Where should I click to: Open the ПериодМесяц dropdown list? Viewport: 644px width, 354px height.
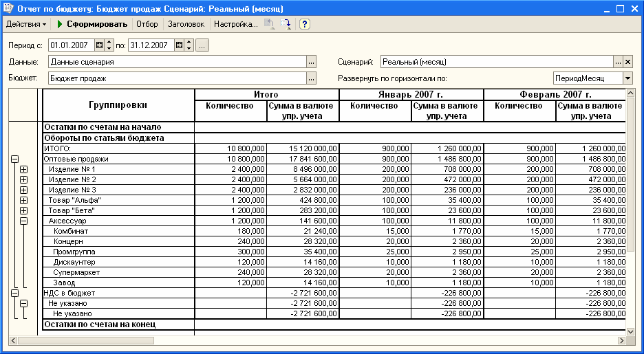(627, 78)
